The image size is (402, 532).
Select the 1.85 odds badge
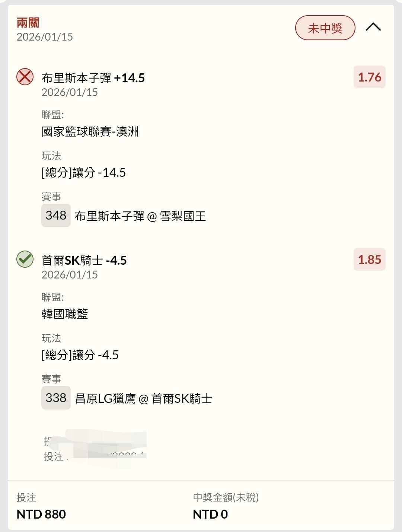click(369, 259)
